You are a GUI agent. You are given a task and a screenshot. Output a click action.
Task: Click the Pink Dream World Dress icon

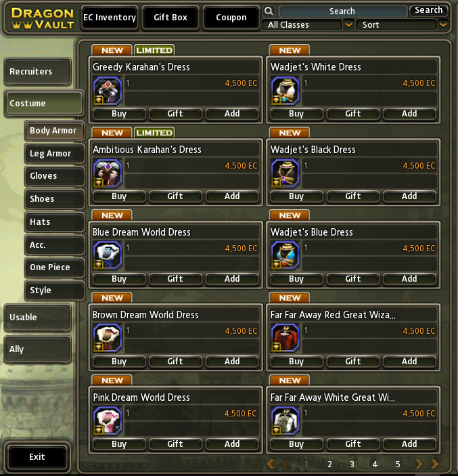point(108,420)
